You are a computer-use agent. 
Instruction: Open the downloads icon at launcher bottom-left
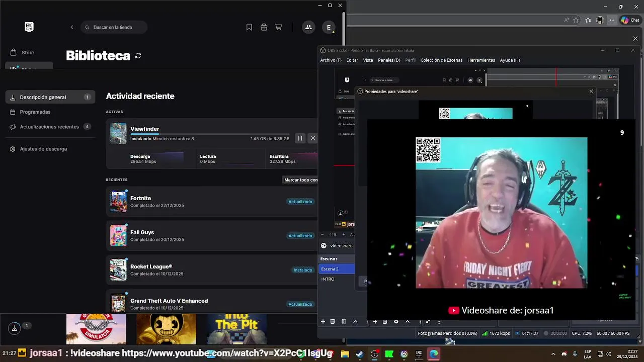(15, 328)
